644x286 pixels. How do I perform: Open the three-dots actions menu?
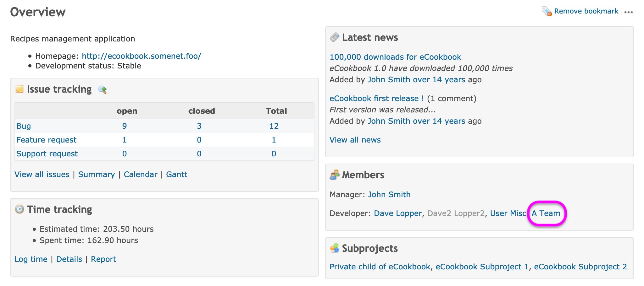(x=629, y=12)
